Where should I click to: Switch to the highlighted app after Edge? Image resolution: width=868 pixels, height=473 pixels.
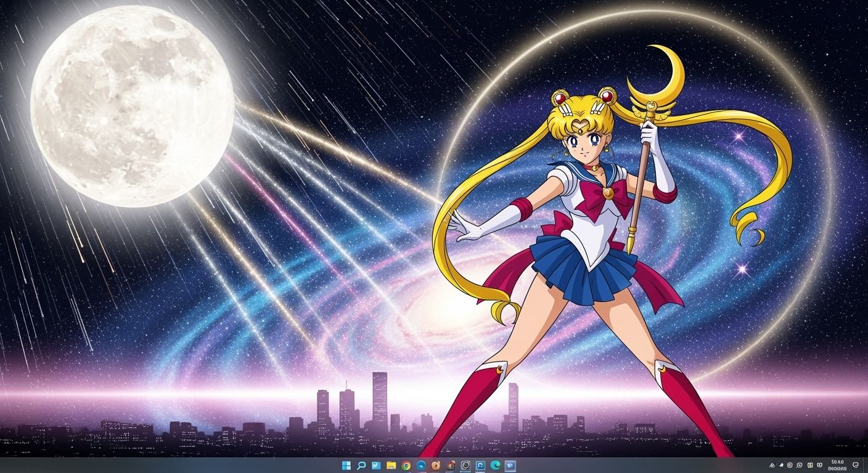(510, 466)
